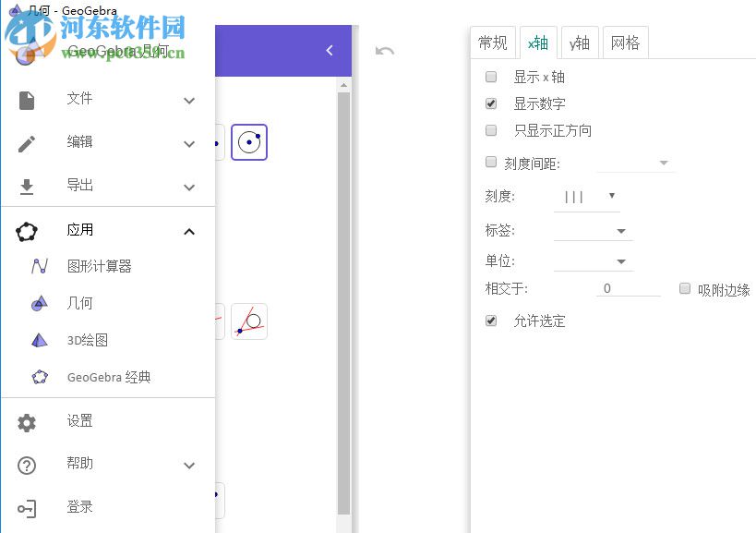The height and width of the screenshot is (533, 756).
Task: Expand the 编辑 menu chevron
Action: 189,144
